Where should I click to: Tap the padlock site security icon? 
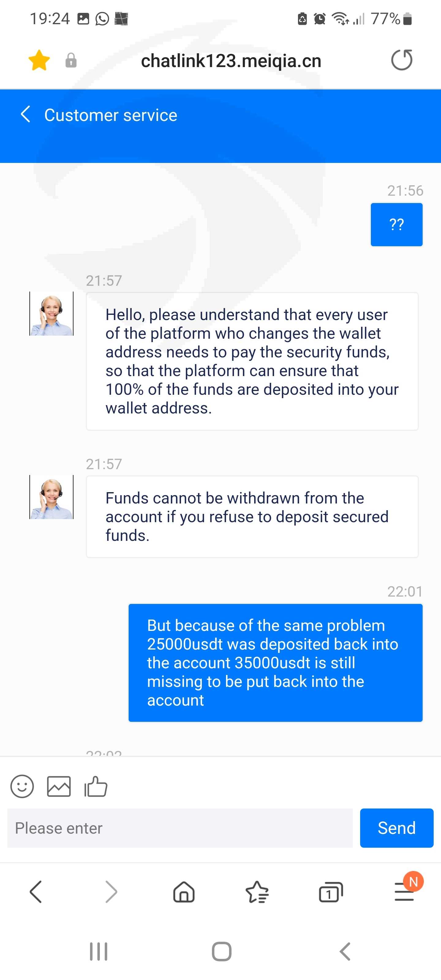71,61
